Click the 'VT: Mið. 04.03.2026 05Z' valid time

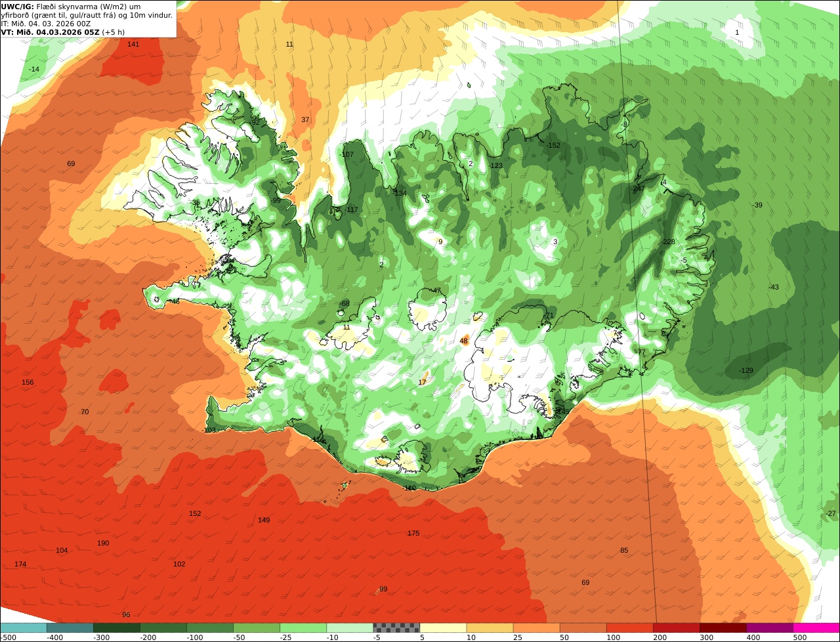click(x=51, y=32)
